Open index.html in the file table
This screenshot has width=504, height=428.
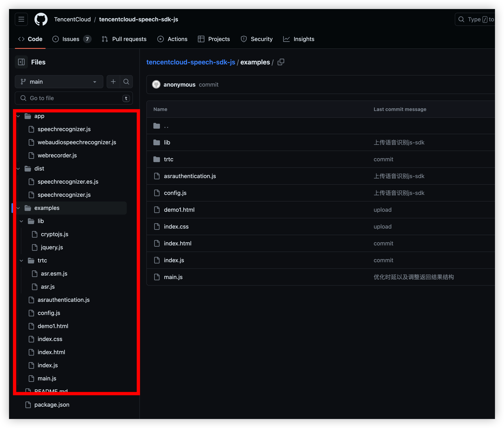point(178,243)
